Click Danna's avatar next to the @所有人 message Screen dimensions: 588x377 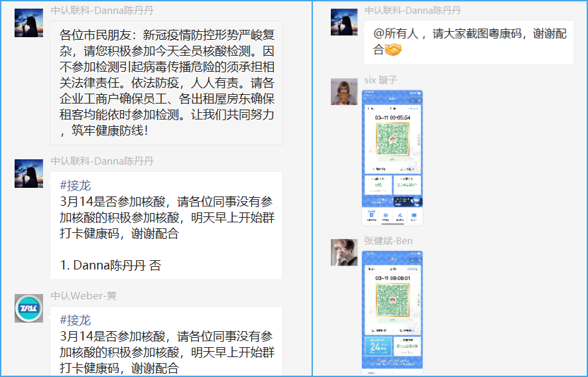click(344, 23)
